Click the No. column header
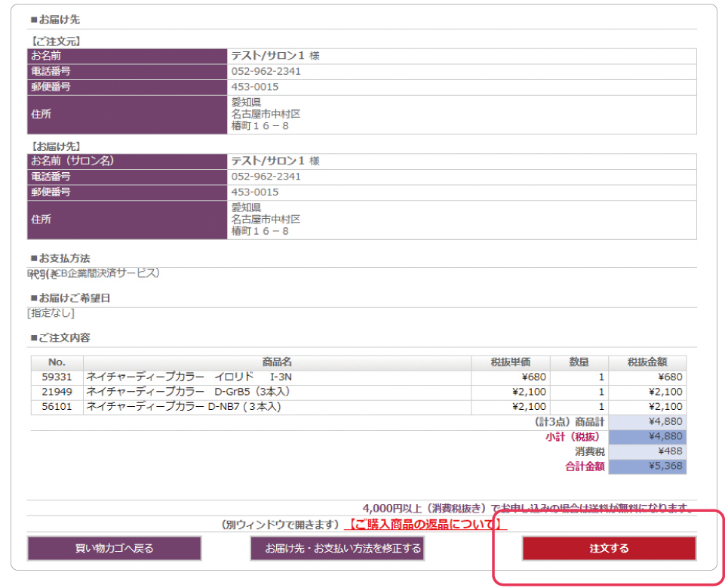 click(x=57, y=362)
